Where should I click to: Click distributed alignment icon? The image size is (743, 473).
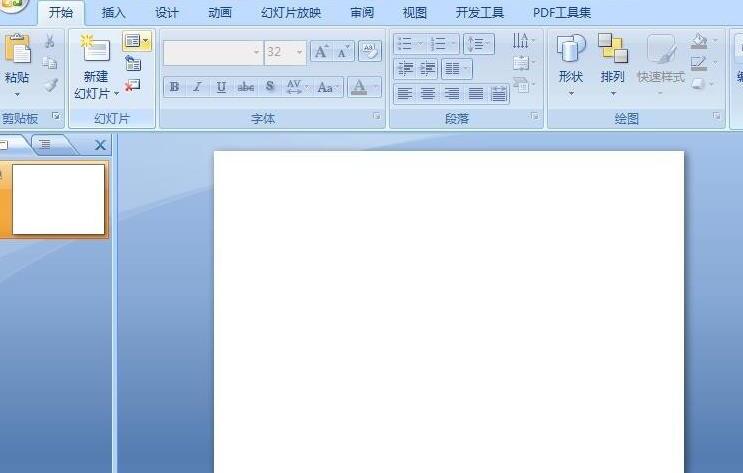tap(498, 94)
